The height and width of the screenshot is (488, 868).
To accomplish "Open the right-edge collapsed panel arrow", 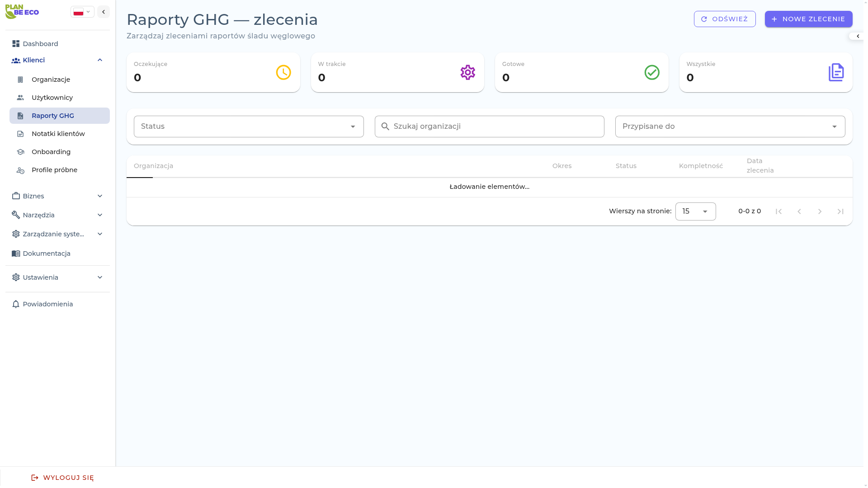I will coord(858,36).
